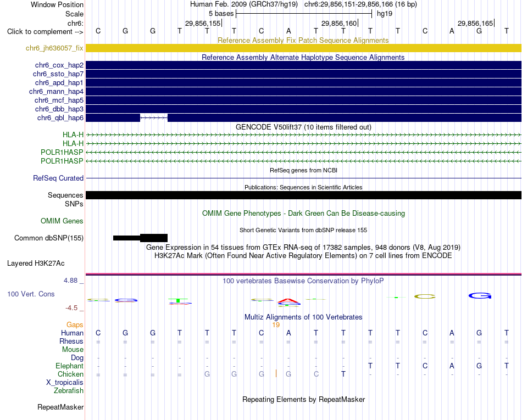Viewport: 522px width, 420px height.
Task: Open 'Multiz Alignments of 100 Vertebrates' title
Action: pos(303,317)
